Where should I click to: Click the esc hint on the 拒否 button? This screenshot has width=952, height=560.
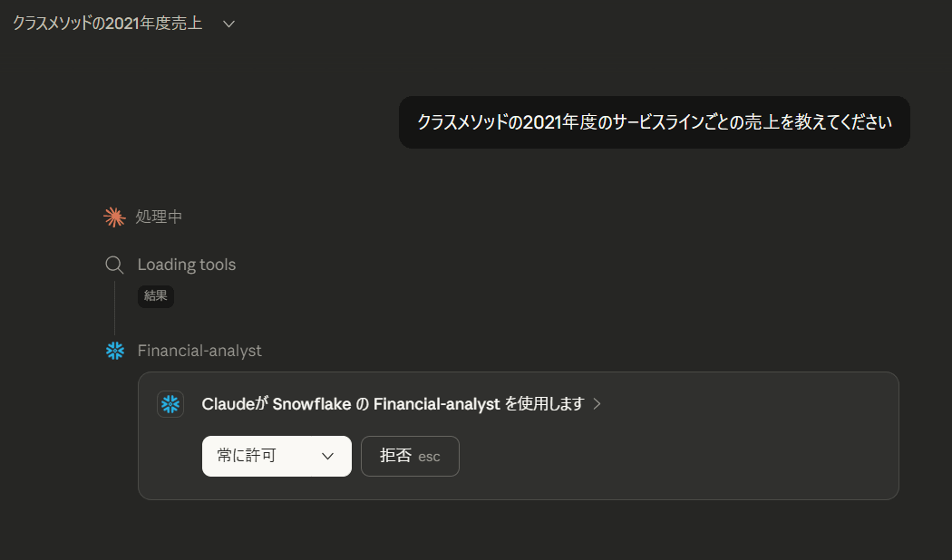point(429,457)
